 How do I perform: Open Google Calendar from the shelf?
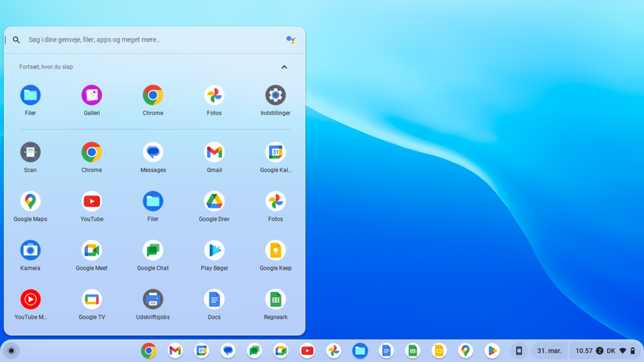click(201, 351)
